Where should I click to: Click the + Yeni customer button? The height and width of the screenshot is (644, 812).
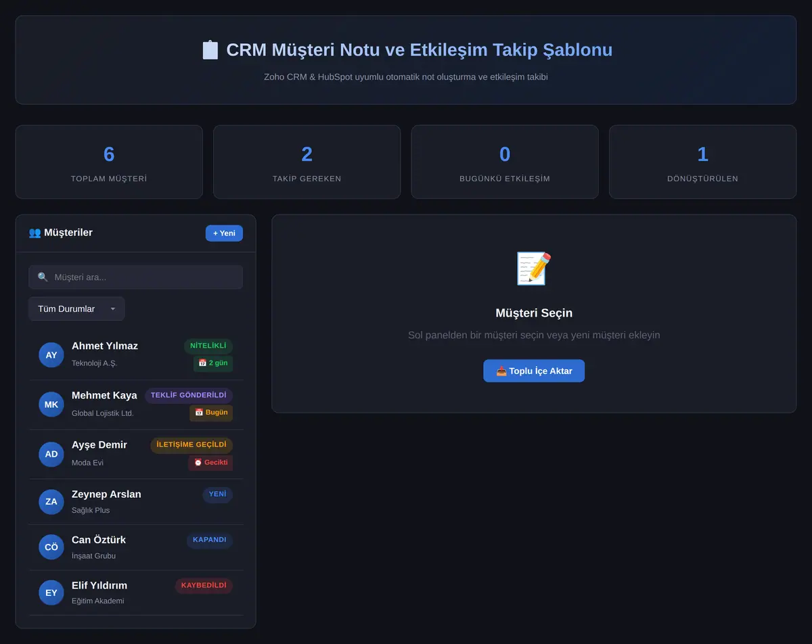click(x=224, y=233)
